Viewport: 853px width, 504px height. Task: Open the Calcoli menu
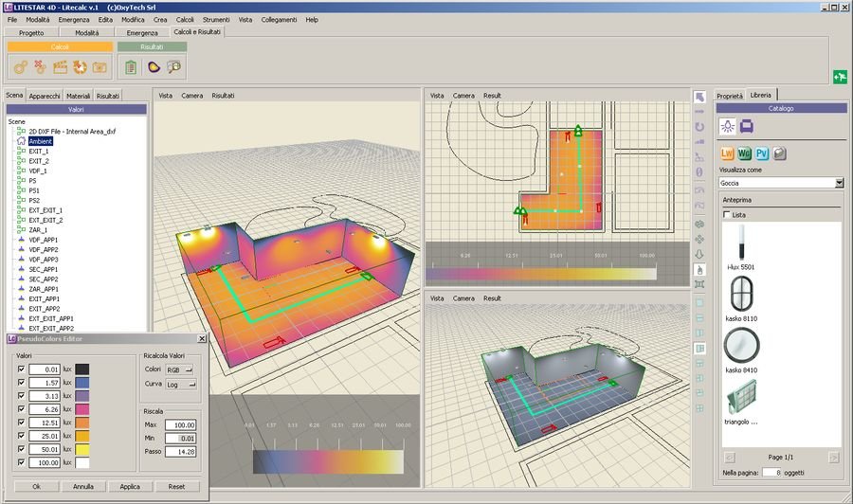coord(185,20)
